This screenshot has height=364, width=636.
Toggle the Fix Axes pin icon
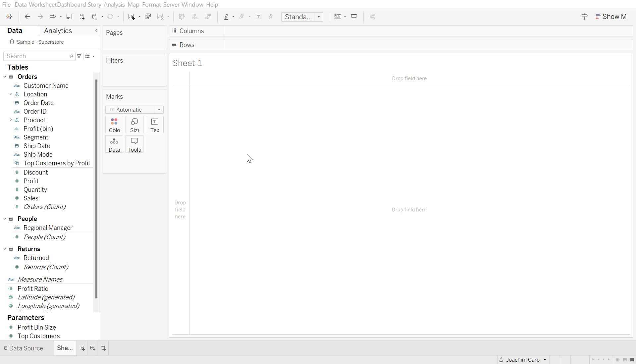point(271,17)
